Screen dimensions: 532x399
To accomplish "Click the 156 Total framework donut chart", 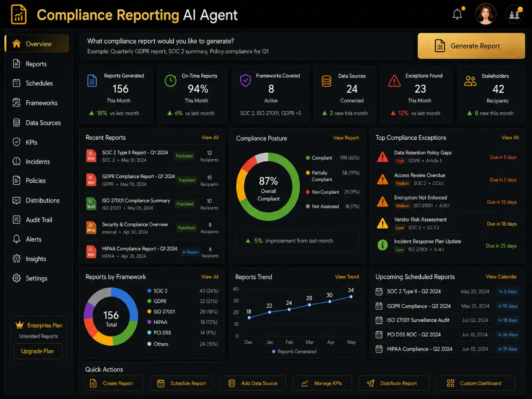I will click(x=111, y=317).
